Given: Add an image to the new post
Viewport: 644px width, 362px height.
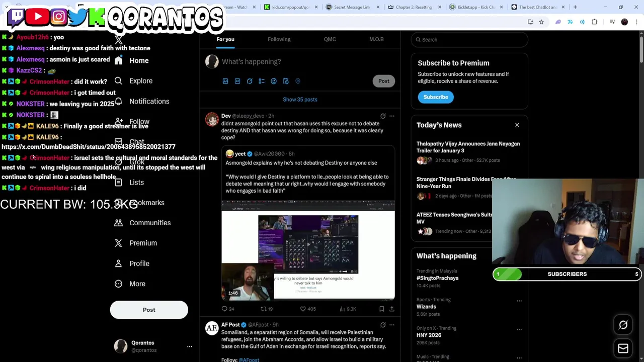Looking at the screenshot, I should click(225, 81).
